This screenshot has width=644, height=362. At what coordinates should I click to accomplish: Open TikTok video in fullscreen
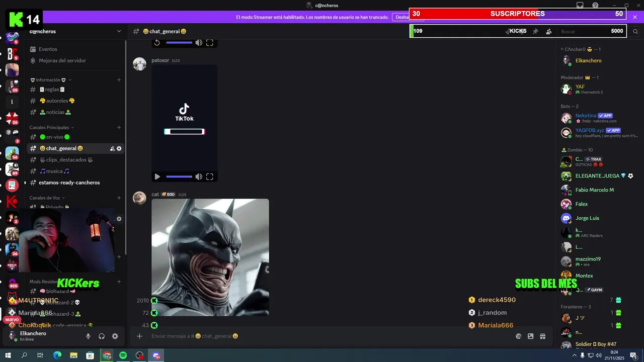[x=210, y=176]
